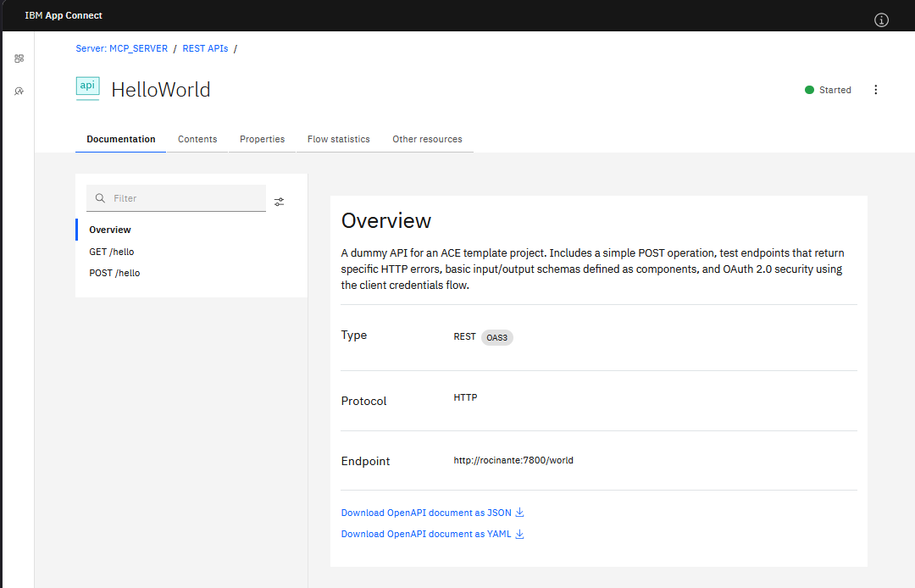Click the api icon beside HelloWorld
This screenshot has height=588, width=915.
click(x=87, y=88)
